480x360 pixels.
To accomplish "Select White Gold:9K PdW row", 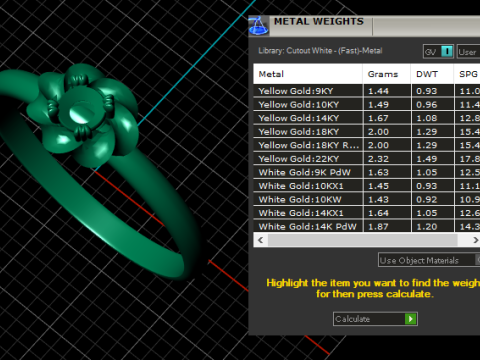I will [x=367, y=172].
